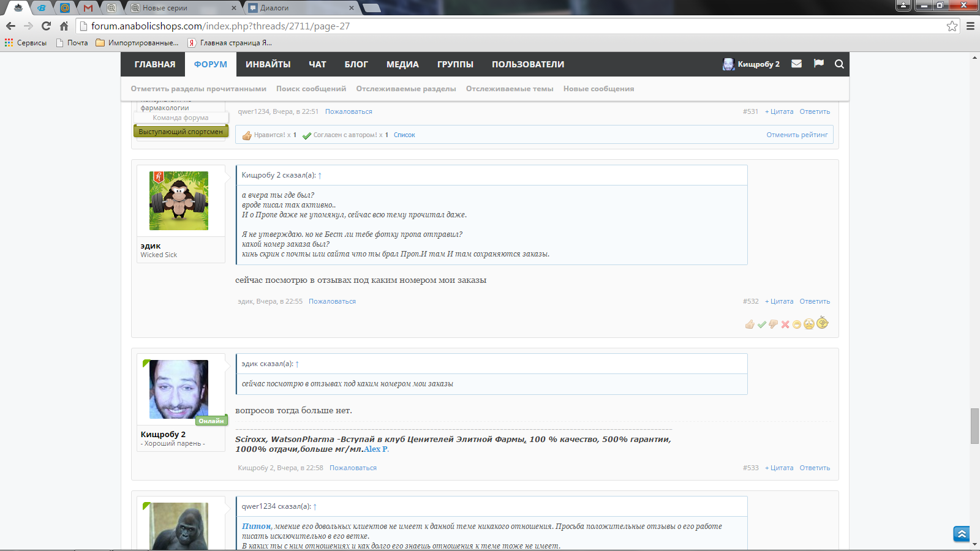Click Отменить рейтинг on post #531
This screenshot has height=551, width=980.
coord(796,135)
